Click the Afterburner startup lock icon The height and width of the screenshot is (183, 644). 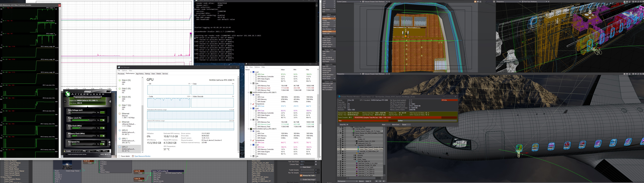point(65,151)
